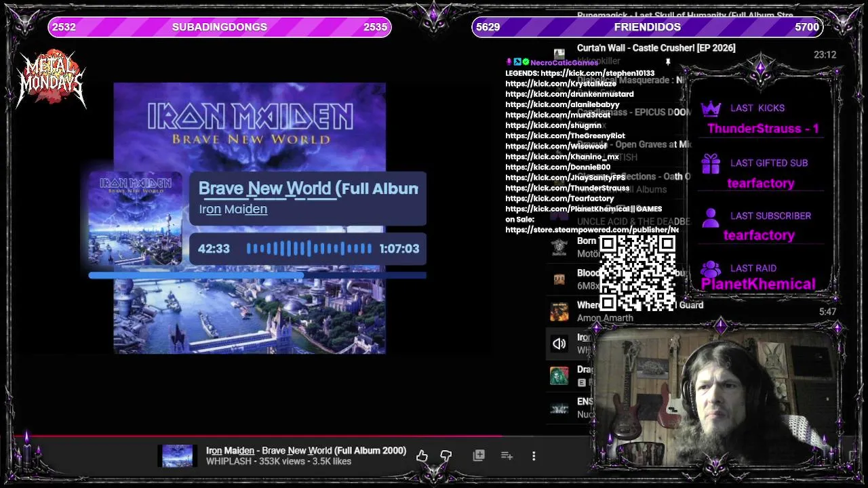Click the streamer webcam feed
The image size is (868, 488).
click(x=715, y=396)
